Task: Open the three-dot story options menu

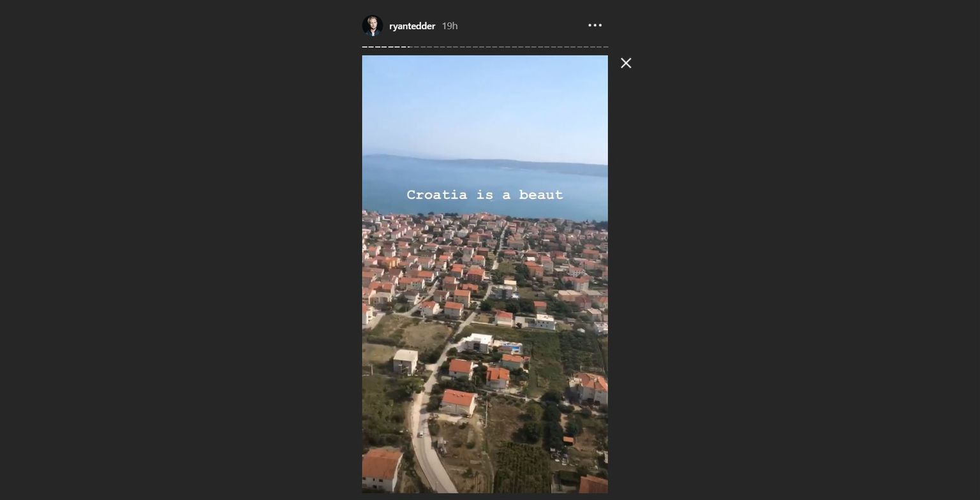Action: pos(595,26)
